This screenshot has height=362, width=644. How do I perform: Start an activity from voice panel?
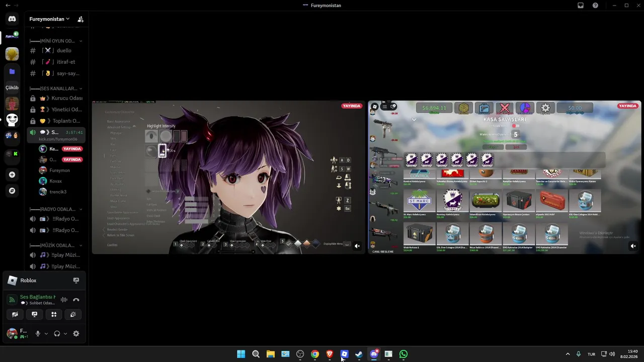(x=54, y=314)
